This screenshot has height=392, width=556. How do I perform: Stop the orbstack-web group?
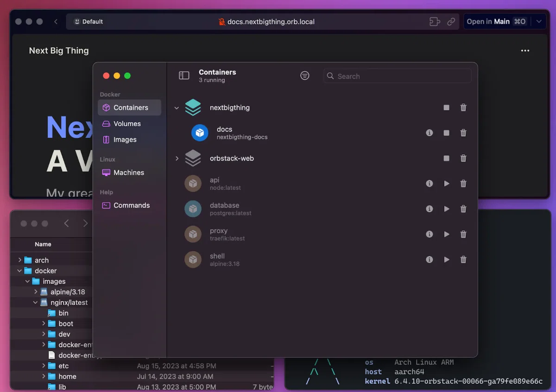coord(446,158)
